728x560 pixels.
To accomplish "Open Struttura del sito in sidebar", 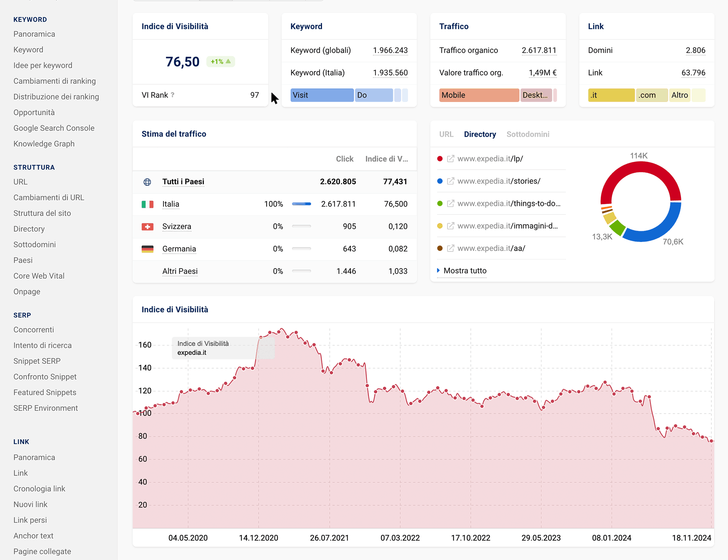I will (42, 213).
